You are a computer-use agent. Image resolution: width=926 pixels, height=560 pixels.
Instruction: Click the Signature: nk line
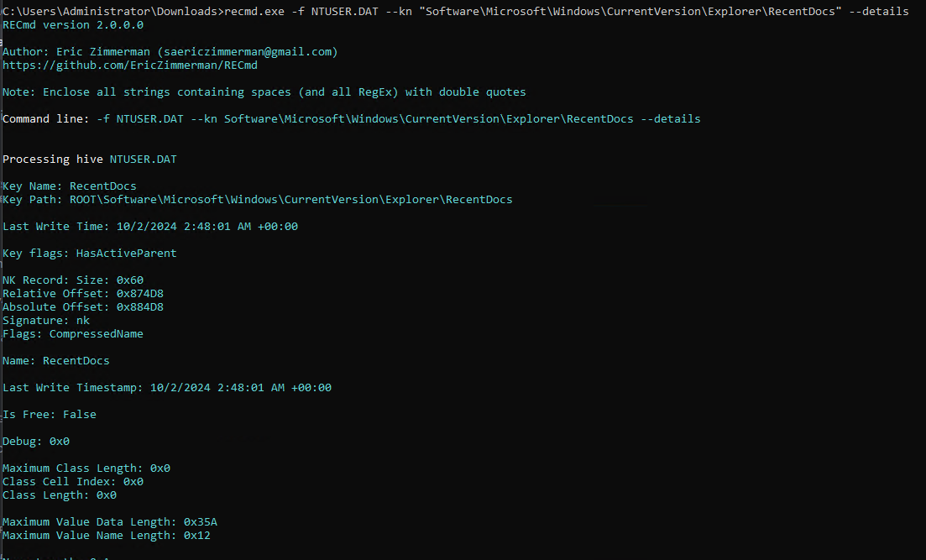tap(46, 320)
